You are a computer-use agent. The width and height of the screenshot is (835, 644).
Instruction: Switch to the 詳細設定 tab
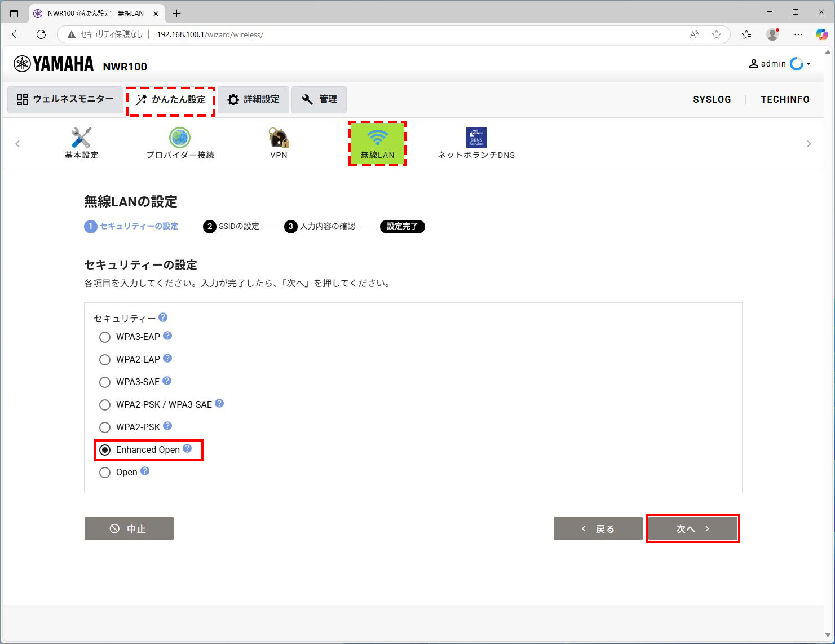[254, 100]
